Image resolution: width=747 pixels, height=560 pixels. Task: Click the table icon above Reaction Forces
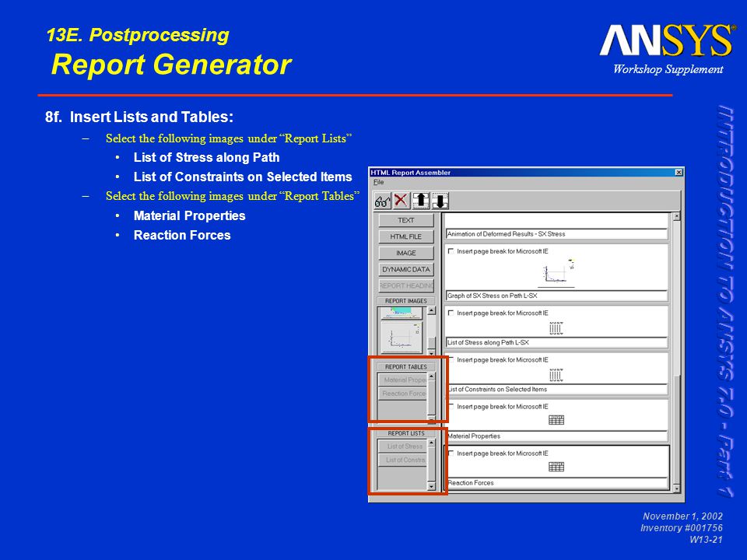pos(556,467)
